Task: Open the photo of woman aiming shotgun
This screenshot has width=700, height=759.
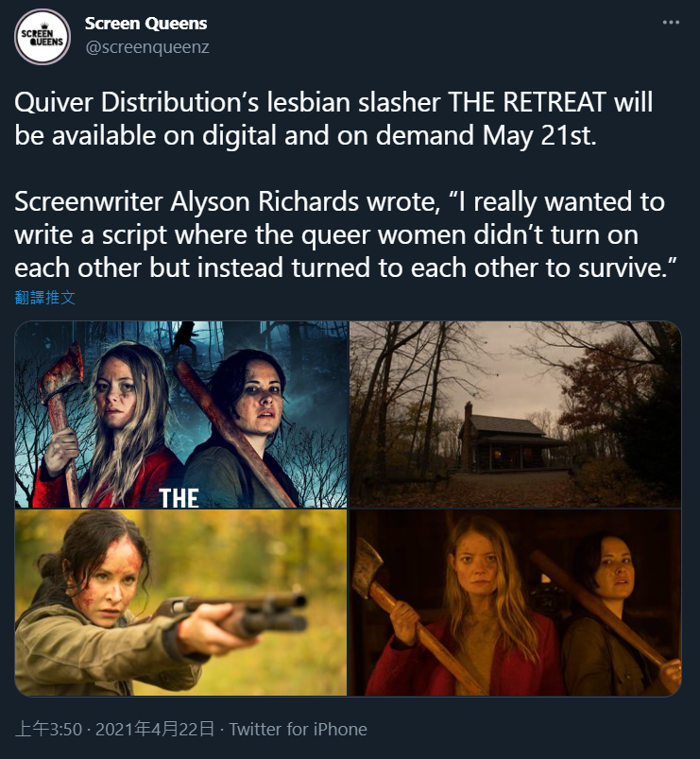Action: pyautogui.click(x=181, y=603)
